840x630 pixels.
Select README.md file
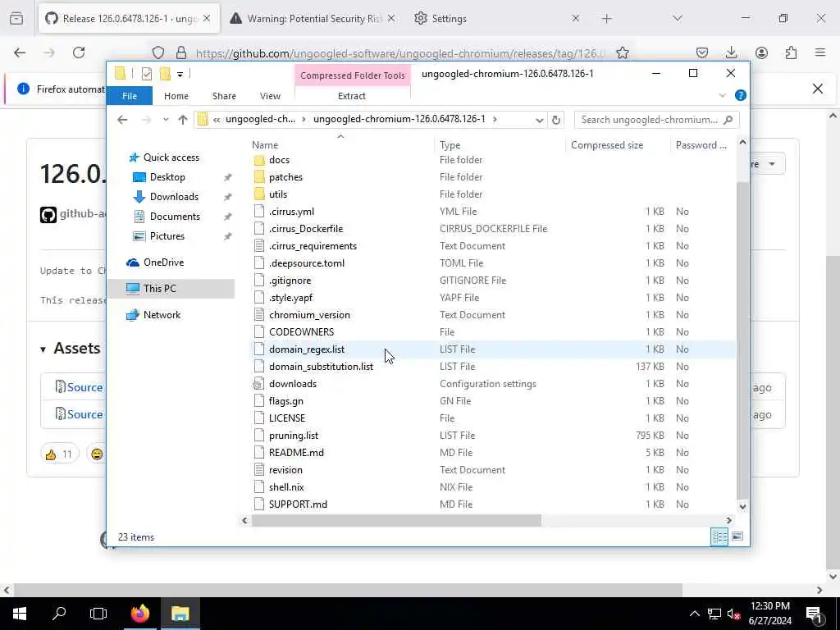click(x=296, y=453)
